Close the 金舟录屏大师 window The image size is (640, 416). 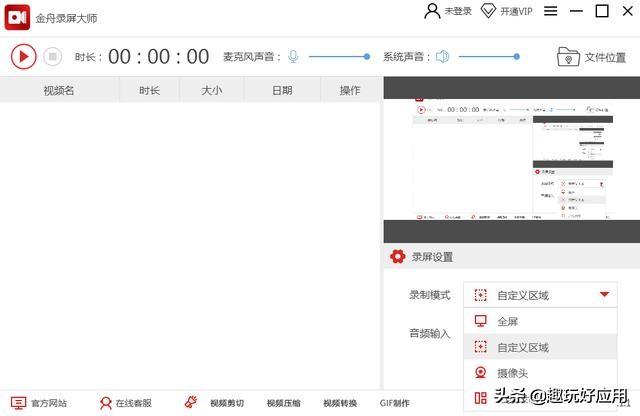tap(628, 11)
